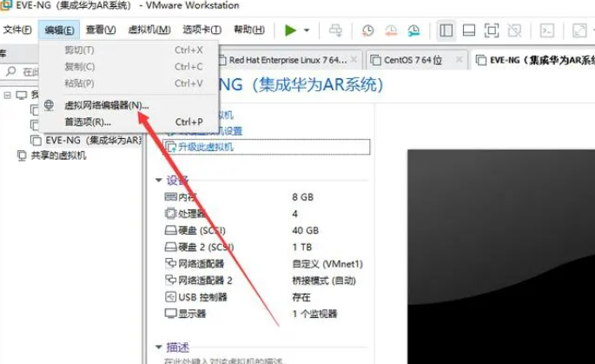Click the 1 TB disk value
Viewport: 595px width, 364px height.
coord(302,247)
